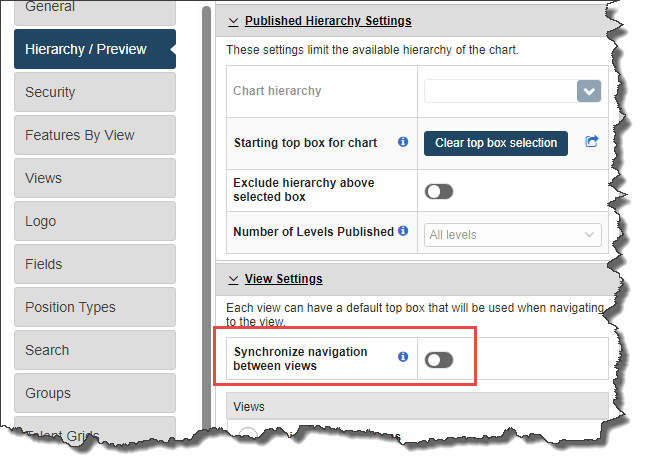This screenshot has height=470, width=648.
Task: Click the sidebar vertical scrollbar
Action: [207, 219]
